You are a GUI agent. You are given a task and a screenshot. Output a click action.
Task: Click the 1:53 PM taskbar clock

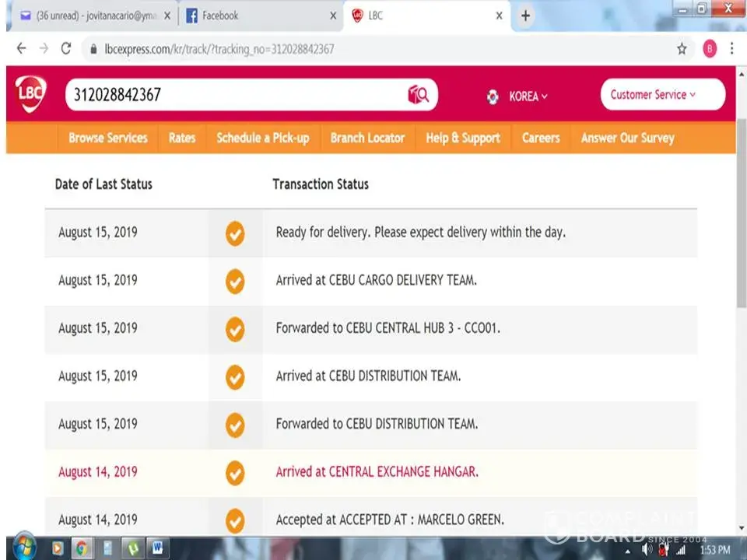click(715, 550)
